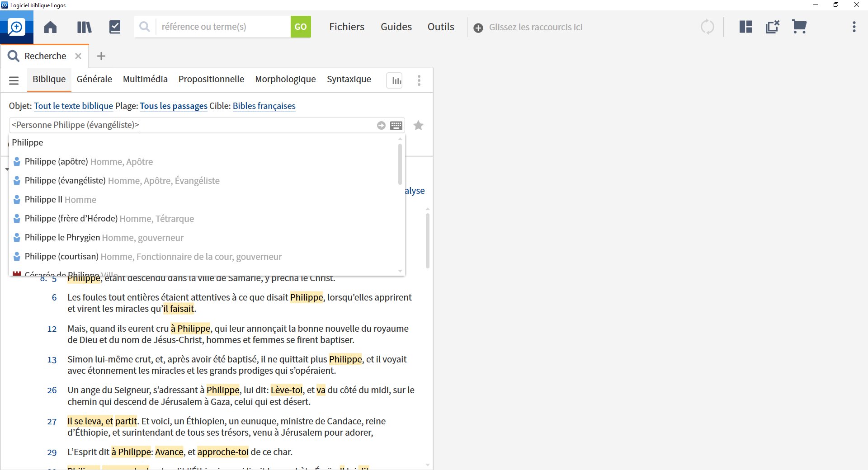Switch to the Syntaxique search tab

(x=349, y=79)
